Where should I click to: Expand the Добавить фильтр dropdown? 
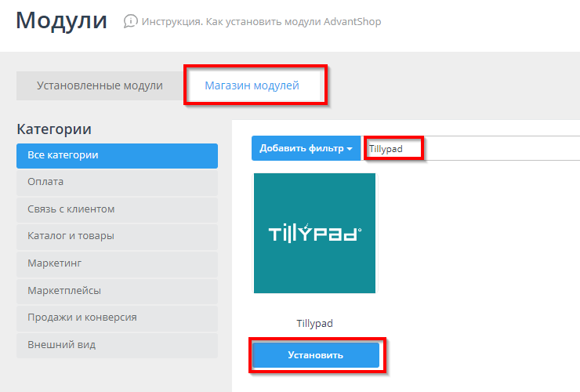(x=306, y=148)
